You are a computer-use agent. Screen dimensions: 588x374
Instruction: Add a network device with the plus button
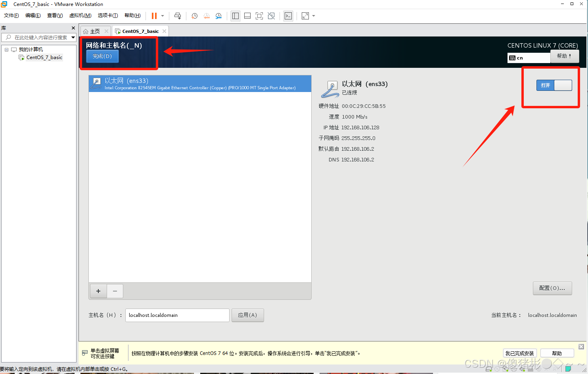98,291
